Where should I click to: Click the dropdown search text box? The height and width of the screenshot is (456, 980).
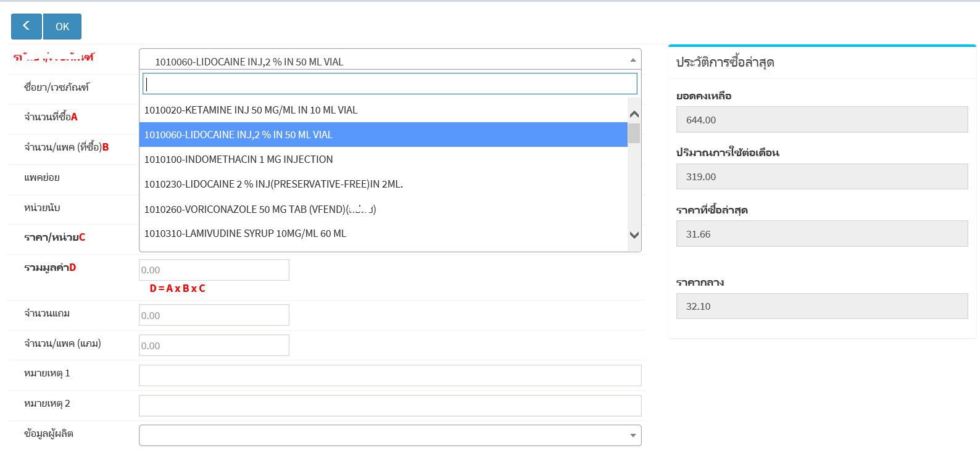[389, 84]
